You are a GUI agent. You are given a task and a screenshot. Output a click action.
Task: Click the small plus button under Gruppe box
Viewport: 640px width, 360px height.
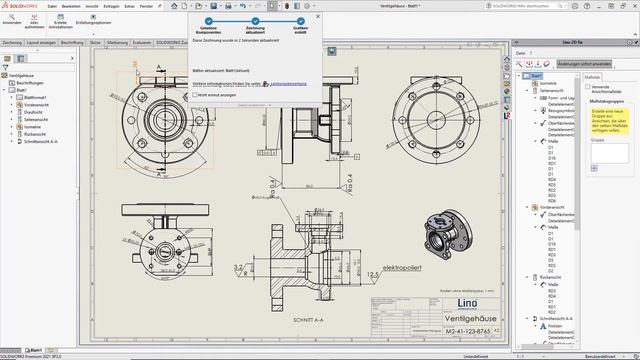coord(594,168)
